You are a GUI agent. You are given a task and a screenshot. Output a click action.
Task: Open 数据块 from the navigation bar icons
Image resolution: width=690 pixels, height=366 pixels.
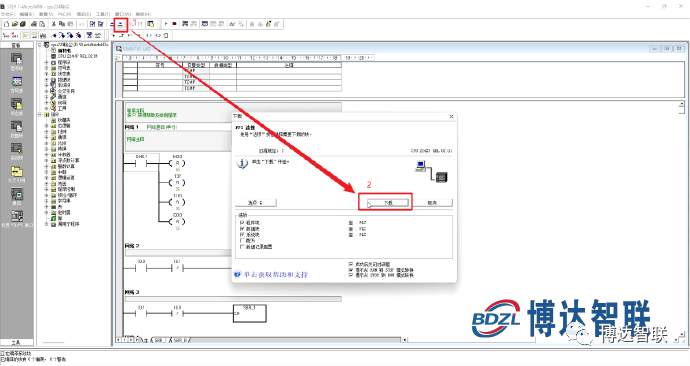tap(17, 129)
